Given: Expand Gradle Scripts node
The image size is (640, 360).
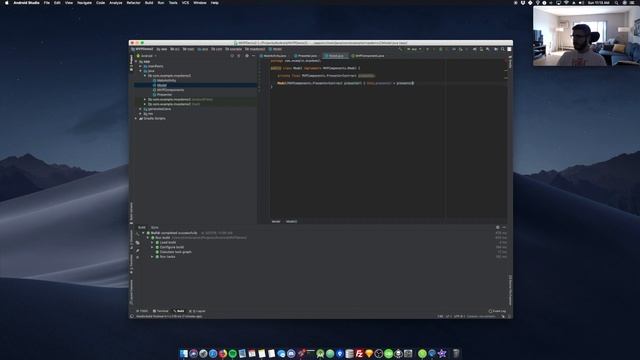Looking at the screenshot, I should (136, 118).
